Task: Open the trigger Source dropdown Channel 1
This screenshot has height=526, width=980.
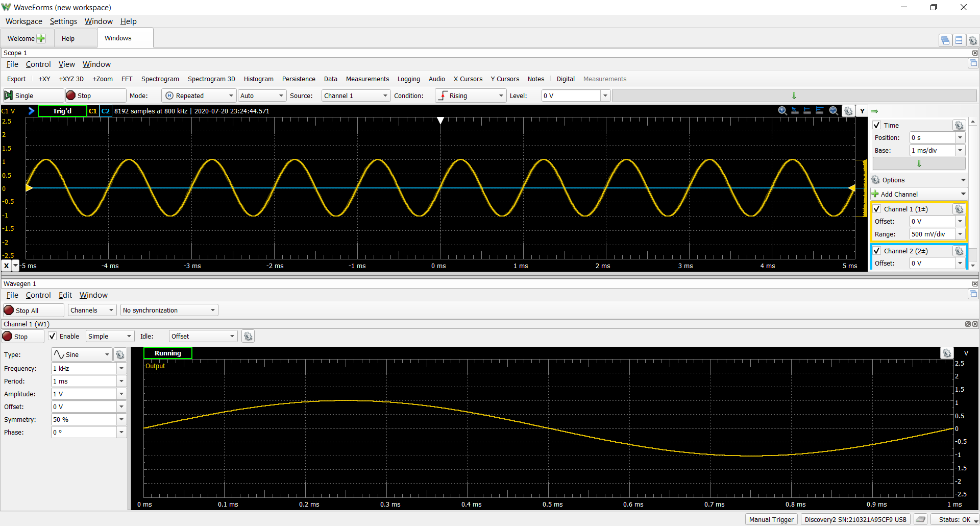Action: [x=356, y=95]
